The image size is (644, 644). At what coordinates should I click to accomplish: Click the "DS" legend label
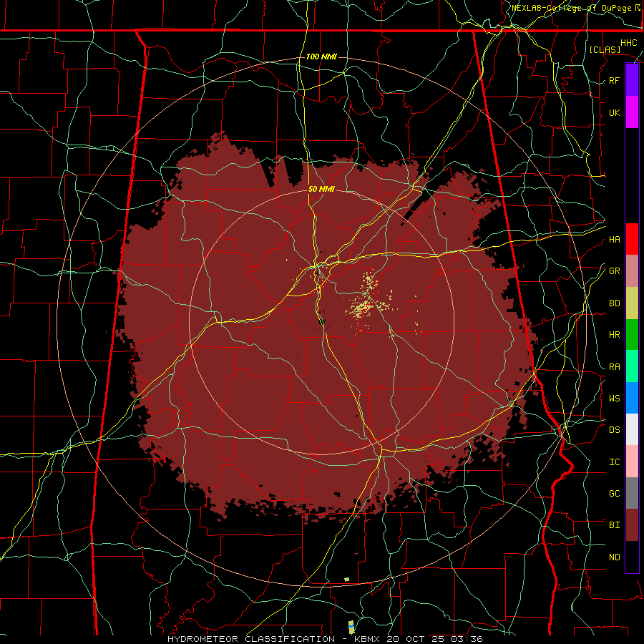pyautogui.click(x=615, y=430)
